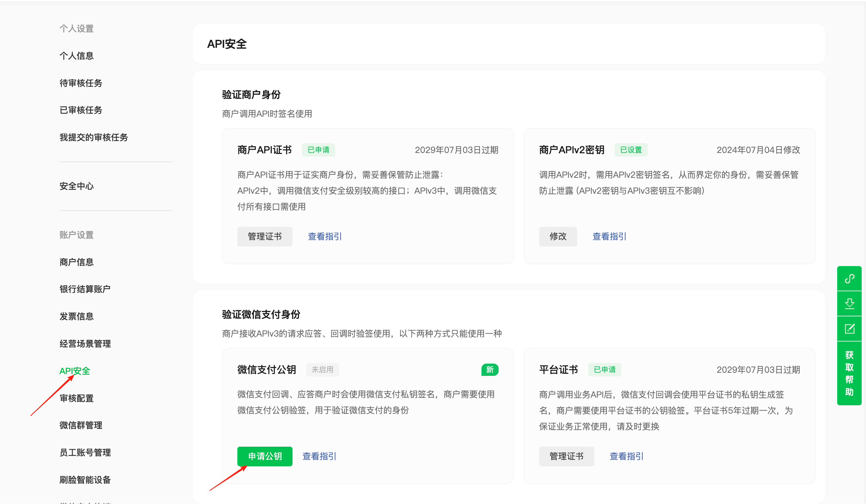Screen dimensions: 866x504
Task: Open 员工账号管理 in the sidebar
Action: (85, 452)
